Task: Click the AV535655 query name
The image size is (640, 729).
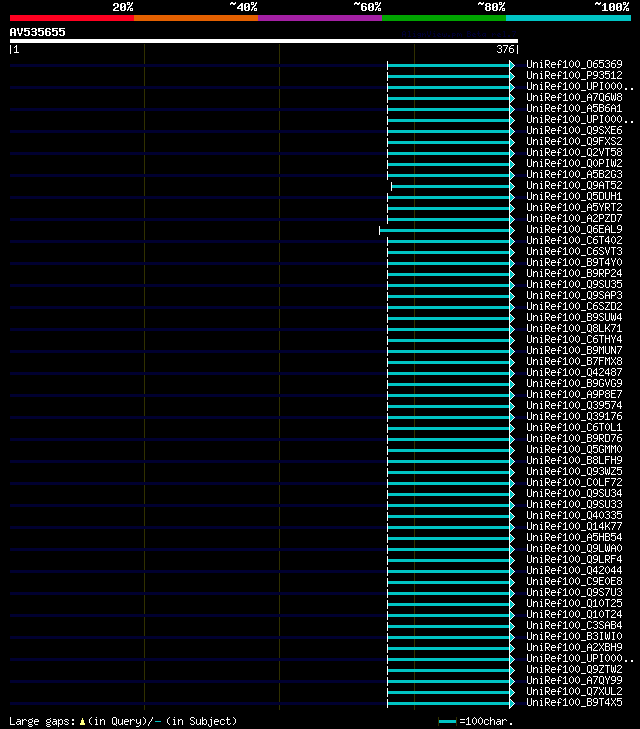Action: (38, 32)
